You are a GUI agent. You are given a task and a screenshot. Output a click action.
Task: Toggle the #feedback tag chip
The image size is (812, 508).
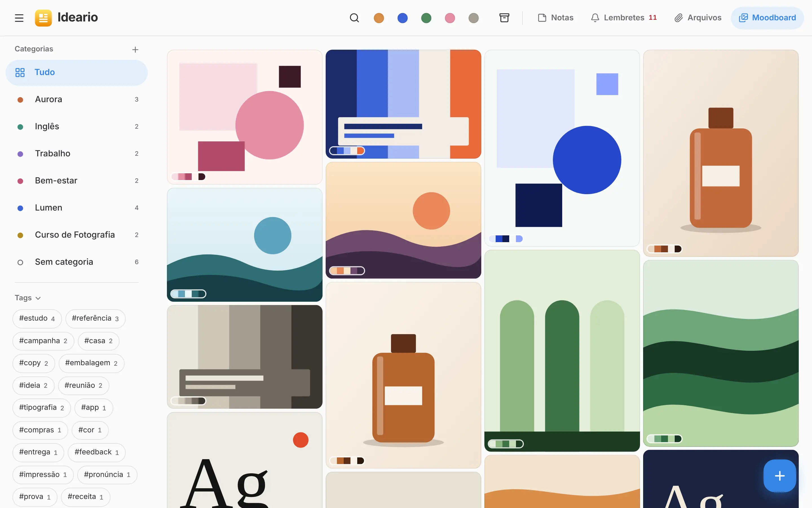[x=97, y=452]
